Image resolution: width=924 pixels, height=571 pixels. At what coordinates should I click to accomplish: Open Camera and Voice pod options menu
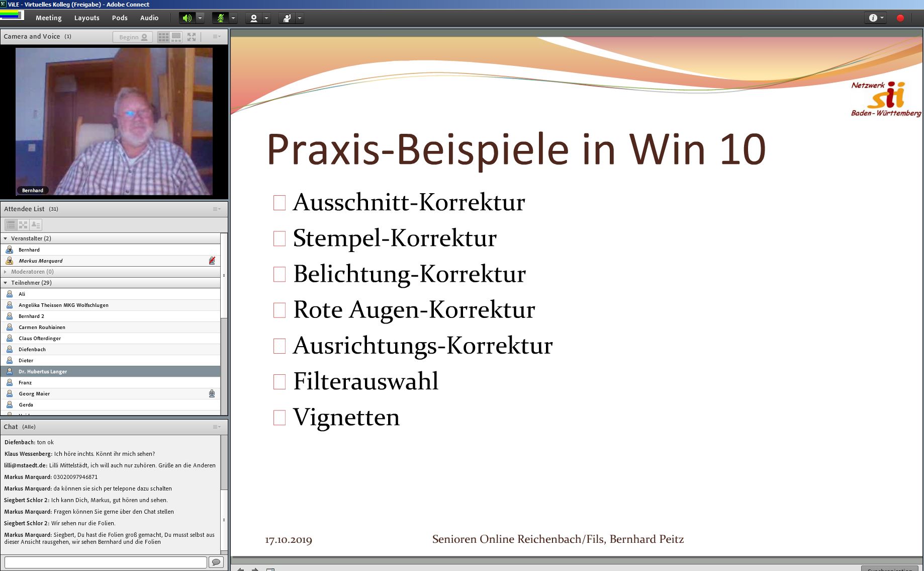[x=217, y=37]
